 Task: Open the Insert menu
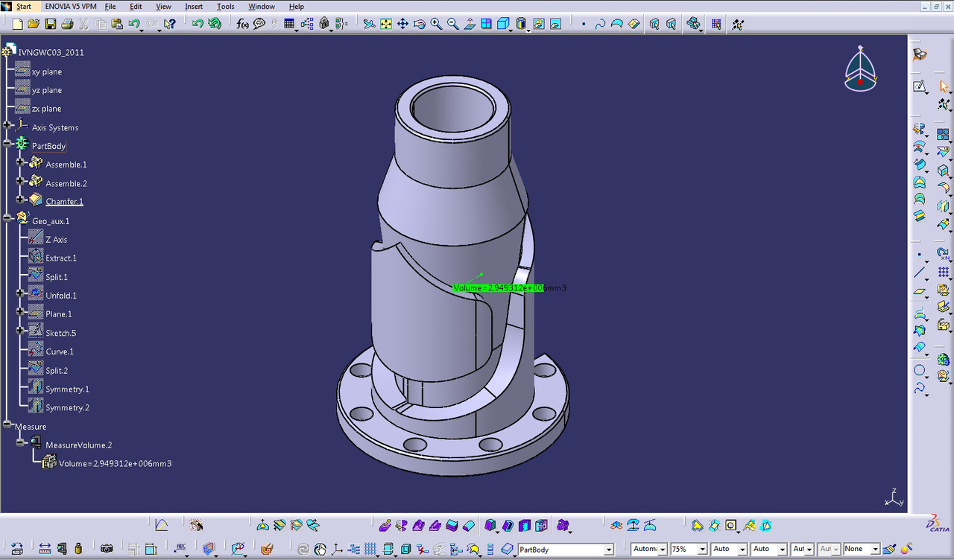tap(194, 6)
